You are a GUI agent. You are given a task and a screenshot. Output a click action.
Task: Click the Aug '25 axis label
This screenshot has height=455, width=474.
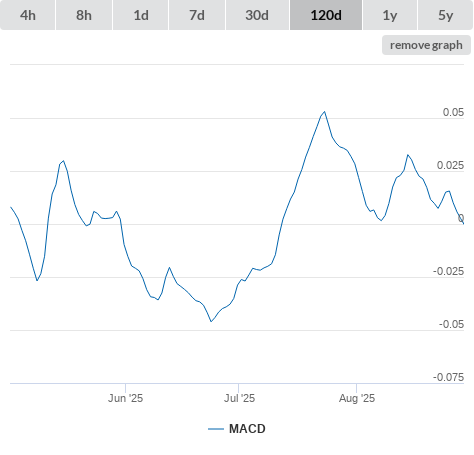pos(357,398)
